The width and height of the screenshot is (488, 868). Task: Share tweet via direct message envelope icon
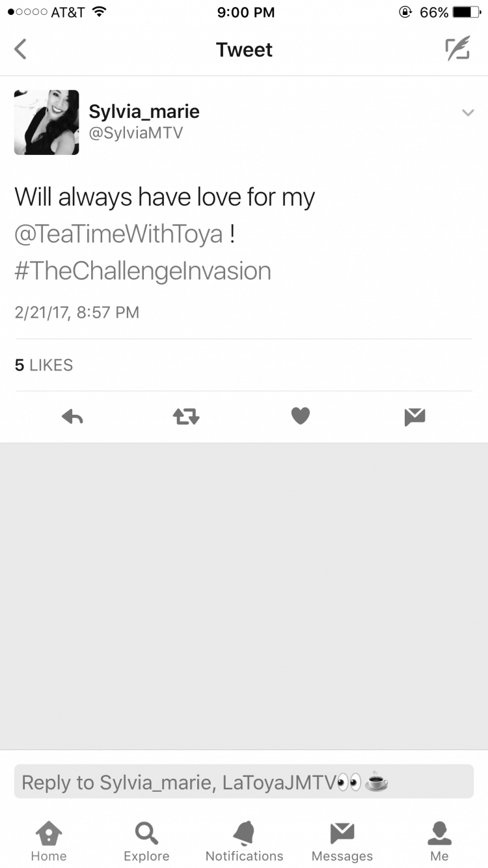tap(414, 417)
